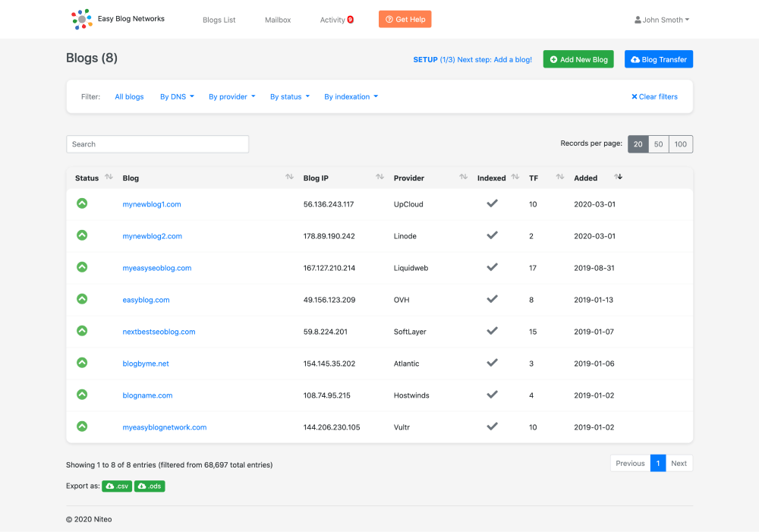Click green status icon for blogbyme.net
Image resolution: width=759 pixels, height=532 pixels.
click(82, 363)
